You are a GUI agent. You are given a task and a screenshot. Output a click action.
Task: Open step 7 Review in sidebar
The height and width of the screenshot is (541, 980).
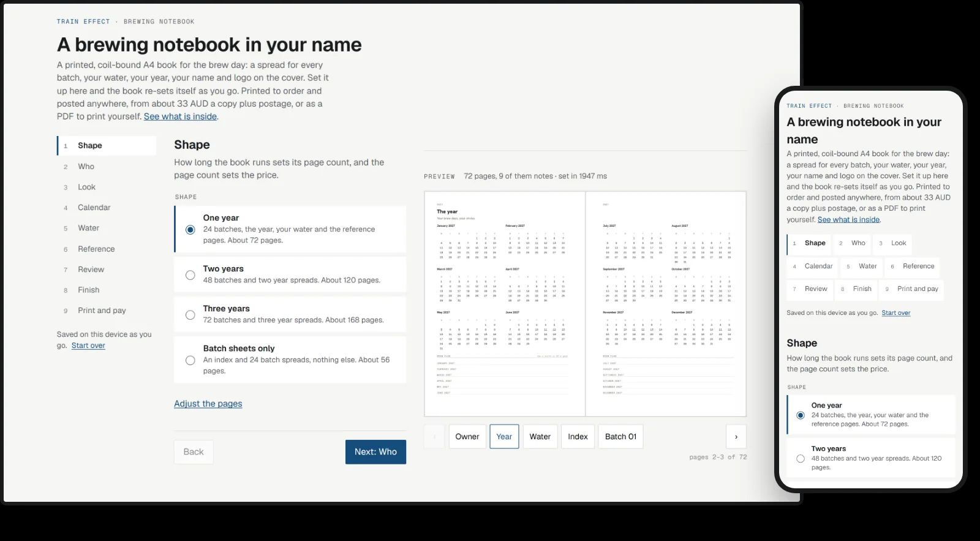pos(107,270)
